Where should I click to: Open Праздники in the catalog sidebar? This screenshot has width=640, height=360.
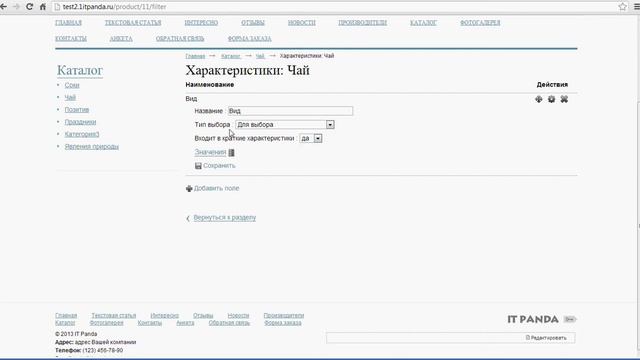tap(80, 122)
